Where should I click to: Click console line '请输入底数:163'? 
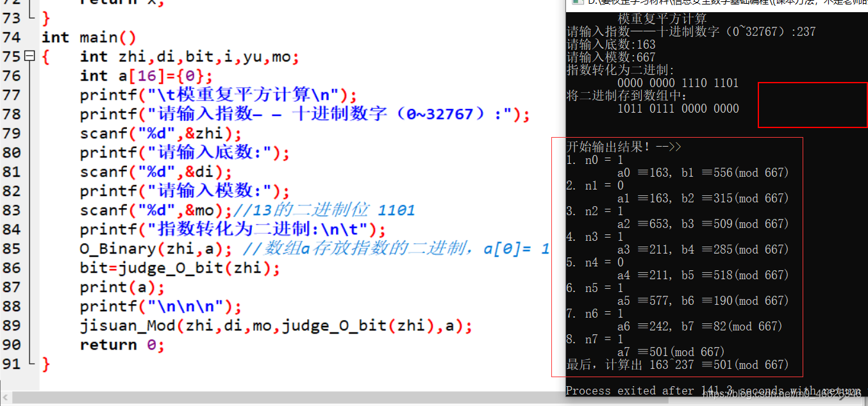pos(611,44)
